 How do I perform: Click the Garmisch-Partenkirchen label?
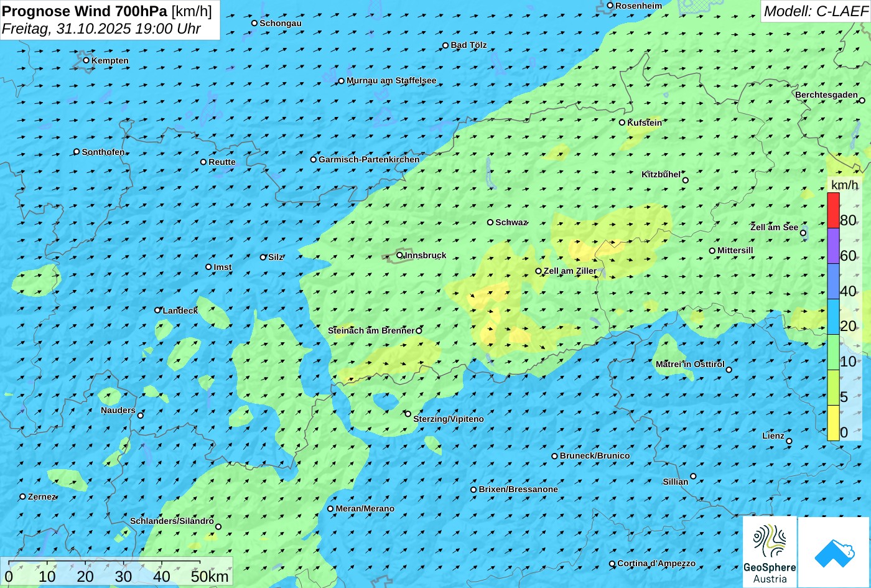click(x=369, y=159)
